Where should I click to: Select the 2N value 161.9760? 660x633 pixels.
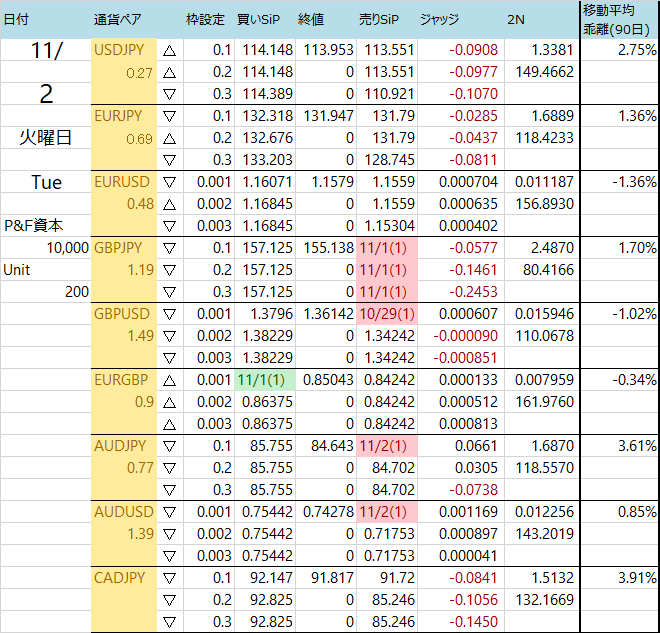[x=545, y=402]
